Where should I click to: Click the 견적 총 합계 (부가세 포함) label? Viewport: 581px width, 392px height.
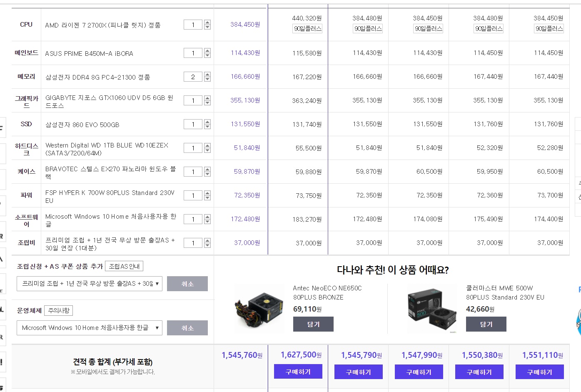[112, 362]
